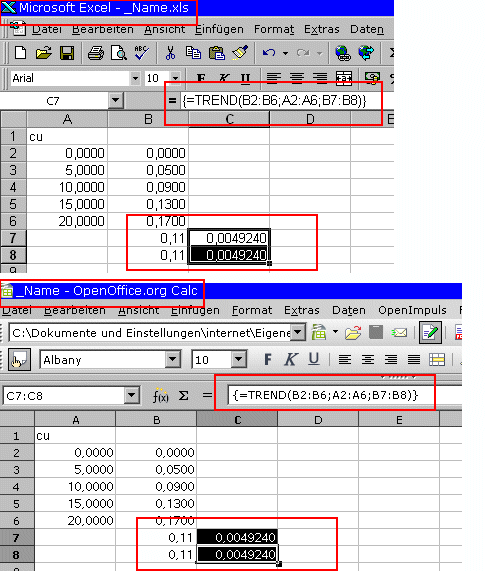Select the Format Painter brush in Excel
Viewport: 485px width, 571px height.
[240, 53]
